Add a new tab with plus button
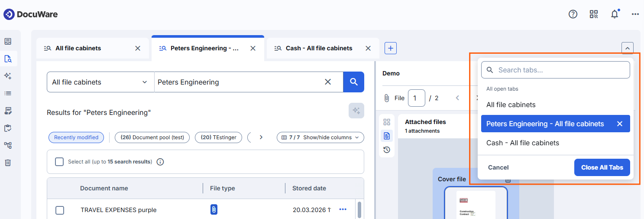Image resolution: width=644 pixels, height=219 pixels. [391, 48]
